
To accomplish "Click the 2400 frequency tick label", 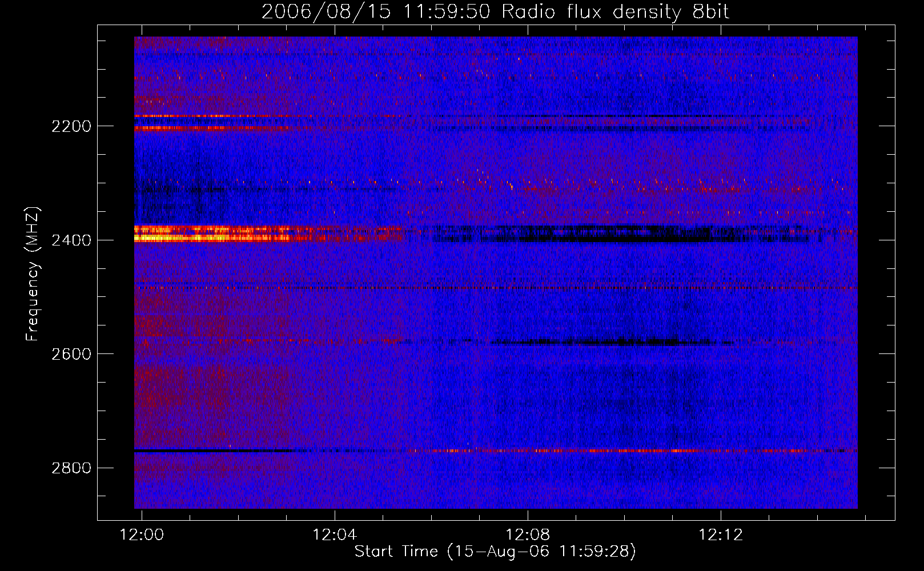I will click(x=71, y=240).
